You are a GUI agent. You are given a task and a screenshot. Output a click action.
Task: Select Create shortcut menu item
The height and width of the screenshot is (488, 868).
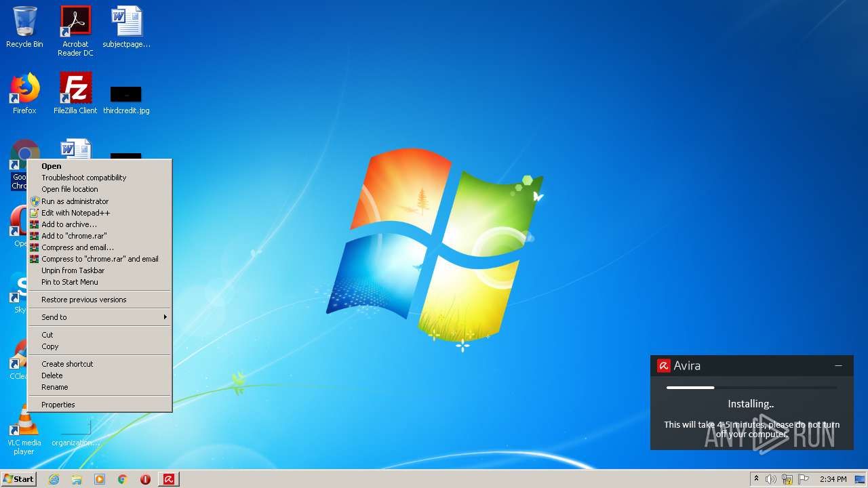coord(100,364)
